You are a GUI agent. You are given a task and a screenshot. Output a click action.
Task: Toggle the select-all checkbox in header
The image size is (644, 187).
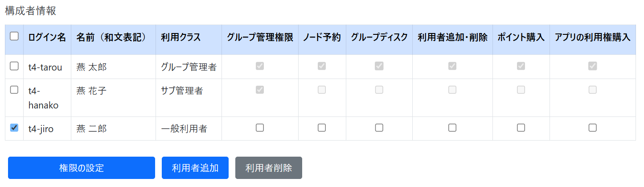coord(14,37)
